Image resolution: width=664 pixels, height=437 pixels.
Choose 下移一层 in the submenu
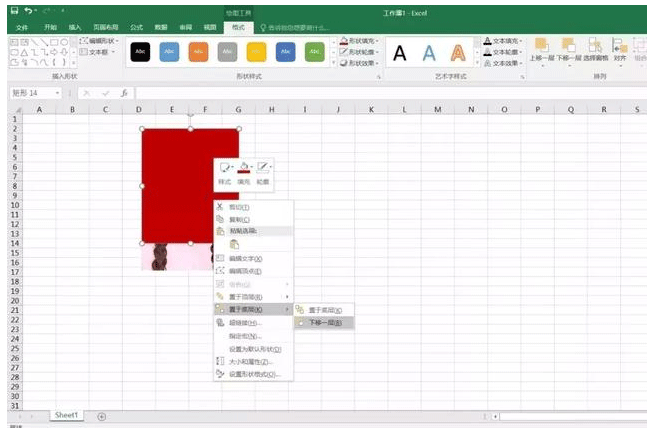click(324, 323)
